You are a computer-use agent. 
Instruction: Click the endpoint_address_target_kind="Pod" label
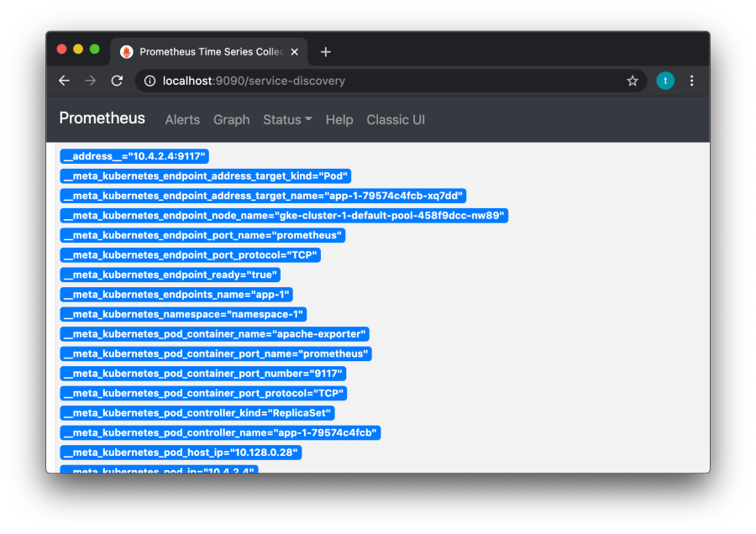(206, 176)
